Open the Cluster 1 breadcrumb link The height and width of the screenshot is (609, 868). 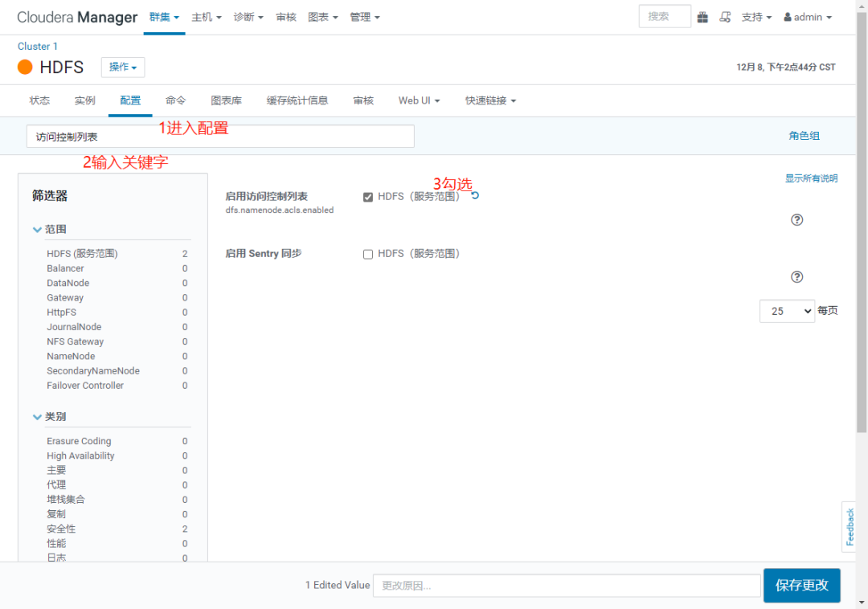(38, 47)
